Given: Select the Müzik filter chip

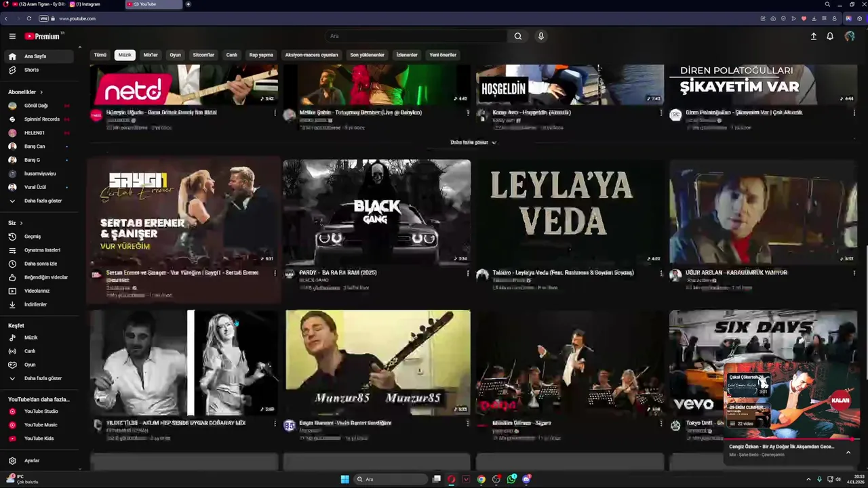Looking at the screenshot, I should [125, 55].
